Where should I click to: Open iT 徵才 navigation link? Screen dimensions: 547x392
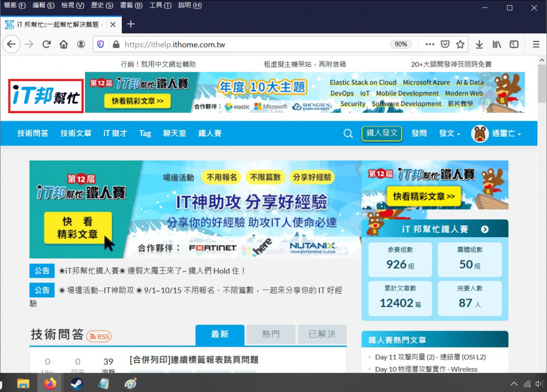point(115,133)
